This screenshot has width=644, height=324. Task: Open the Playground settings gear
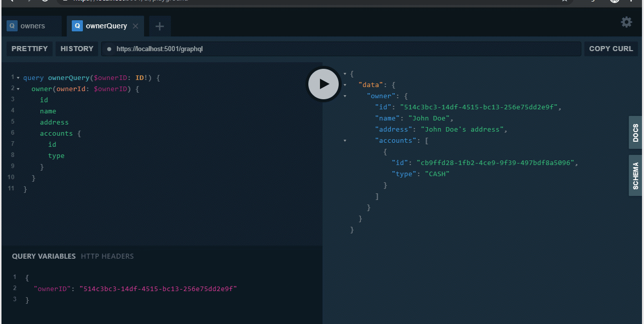click(626, 22)
